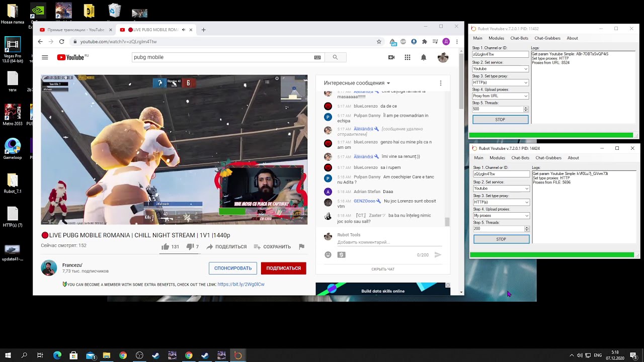Open the YouTube apps grid
Screen dimensions: 644x362
(x=408, y=57)
